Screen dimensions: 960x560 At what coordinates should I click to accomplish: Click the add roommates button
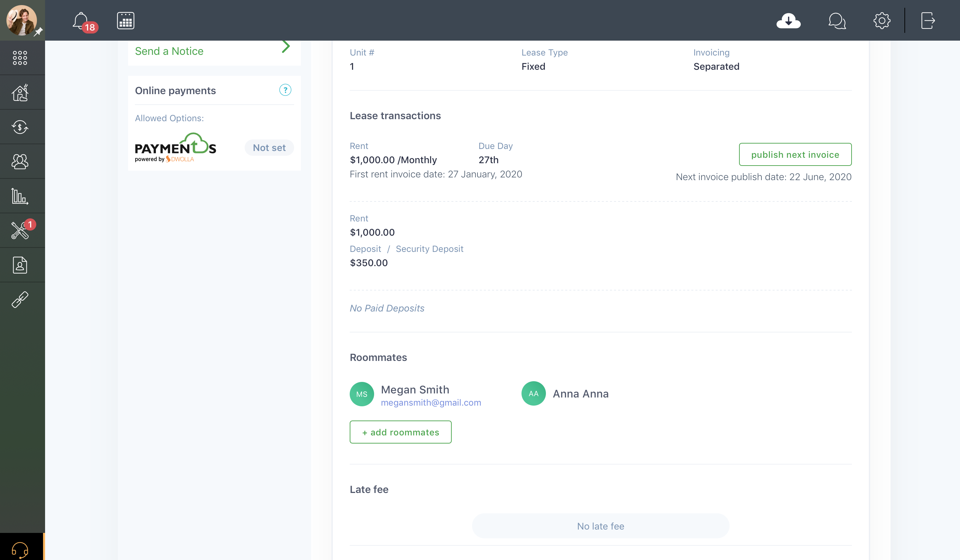point(401,432)
